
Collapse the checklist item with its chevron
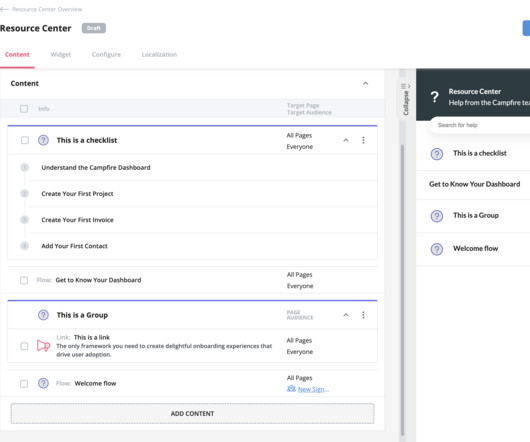346,140
